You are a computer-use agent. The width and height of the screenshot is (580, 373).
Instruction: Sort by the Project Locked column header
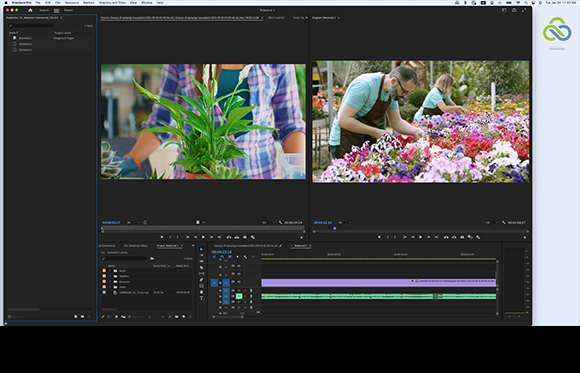(63, 33)
